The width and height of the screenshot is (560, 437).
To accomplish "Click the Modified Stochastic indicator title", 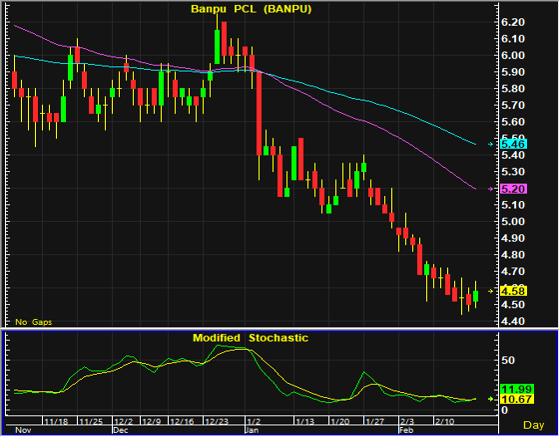I will pyautogui.click(x=250, y=338).
